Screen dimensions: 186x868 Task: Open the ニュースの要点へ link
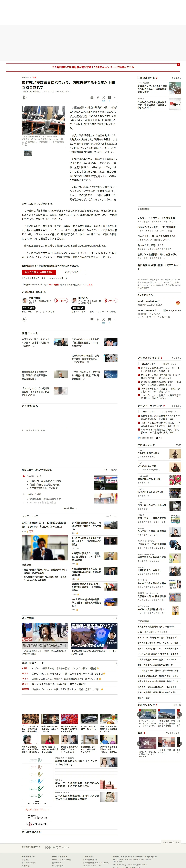[x=110, y=470]
